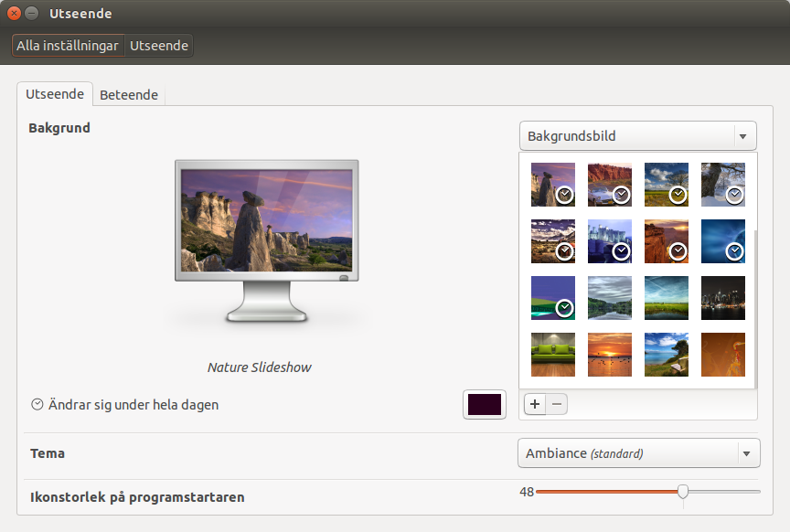Click the Bakgrund section heading

coord(59,128)
